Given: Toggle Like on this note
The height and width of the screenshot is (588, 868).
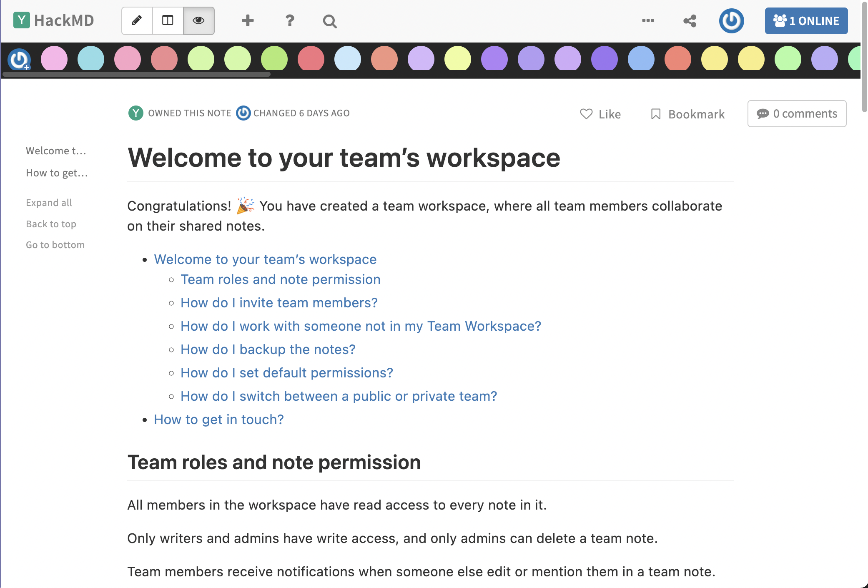Looking at the screenshot, I should [600, 114].
